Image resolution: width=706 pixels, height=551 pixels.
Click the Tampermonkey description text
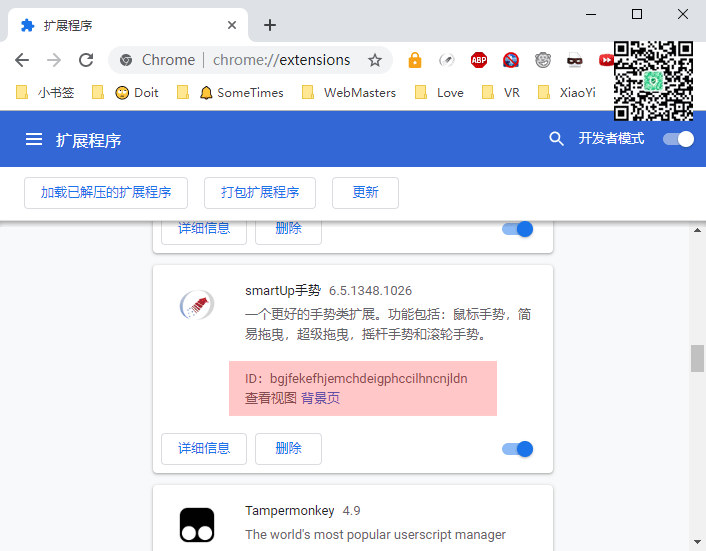376,534
